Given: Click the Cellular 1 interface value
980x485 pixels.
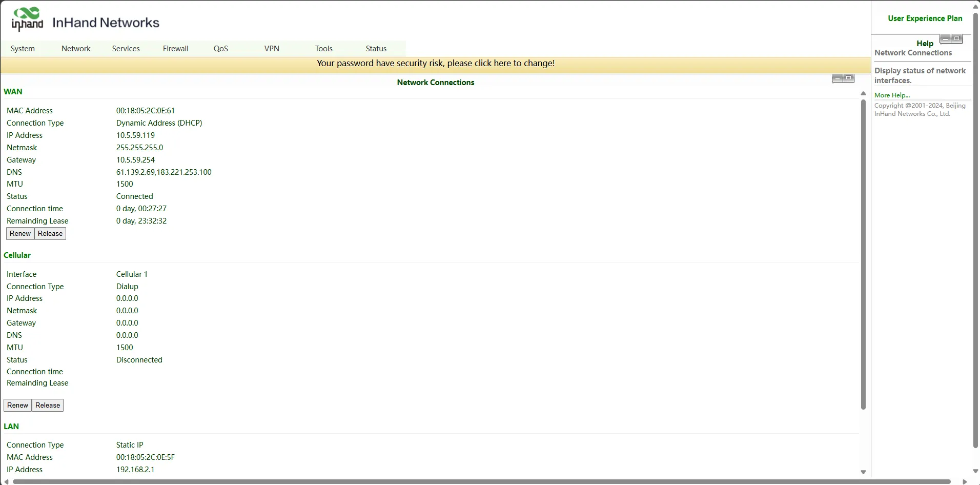Looking at the screenshot, I should [x=132, y=274].
